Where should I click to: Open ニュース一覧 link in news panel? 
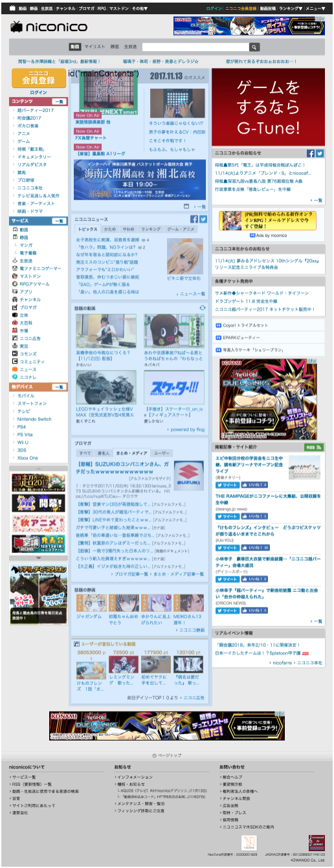click(x=192, y=294)
